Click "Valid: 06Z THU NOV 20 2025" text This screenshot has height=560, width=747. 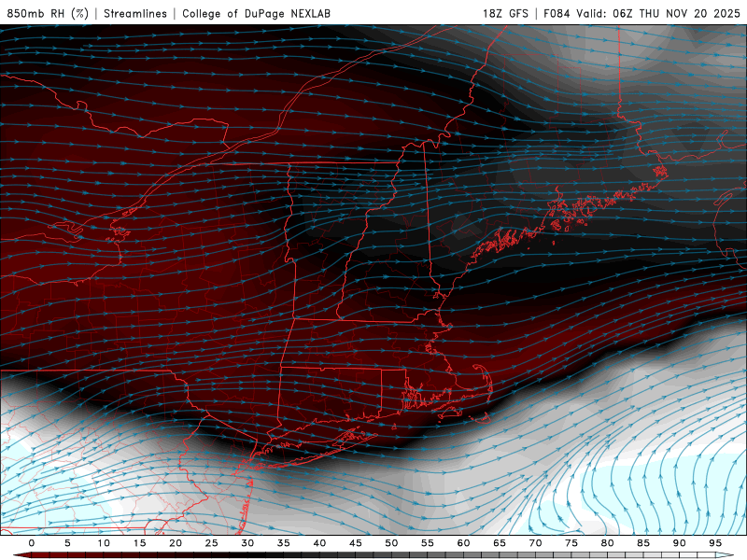click(x=658, y=13)
